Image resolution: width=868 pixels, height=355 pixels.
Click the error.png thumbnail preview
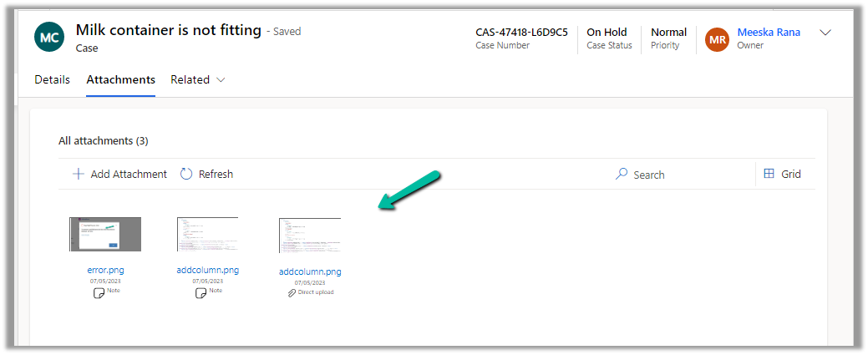point(105,234)
